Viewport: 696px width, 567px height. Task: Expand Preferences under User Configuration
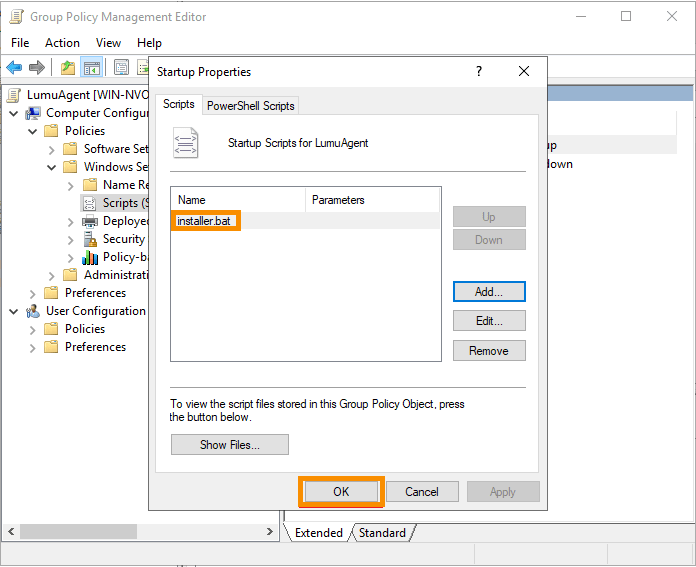(32, 348)
